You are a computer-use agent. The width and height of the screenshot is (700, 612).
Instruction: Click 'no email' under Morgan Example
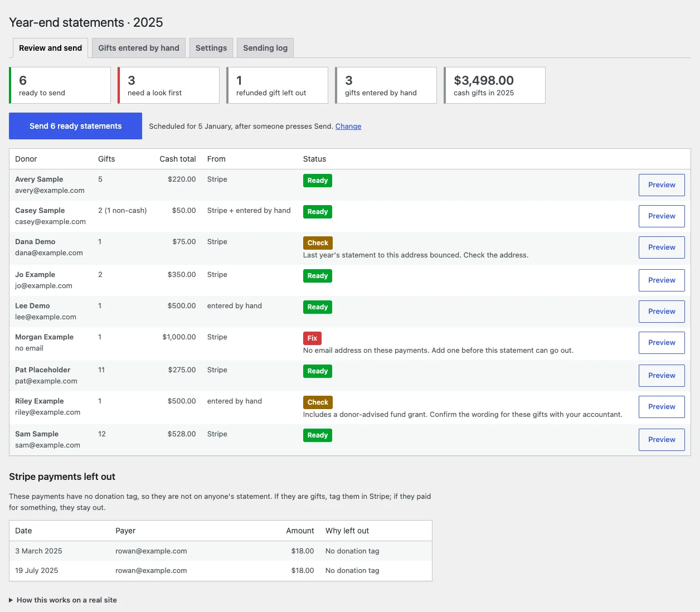(x=29, y=348)
